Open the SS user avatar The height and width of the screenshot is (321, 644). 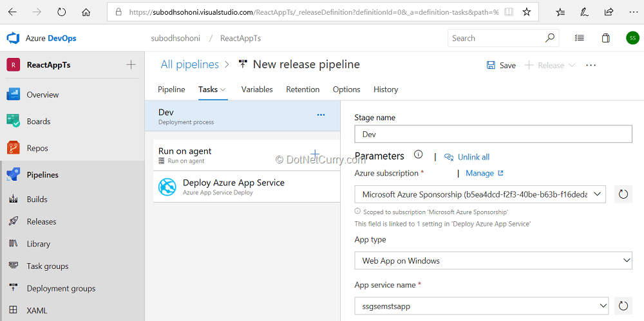pos(632,38)
